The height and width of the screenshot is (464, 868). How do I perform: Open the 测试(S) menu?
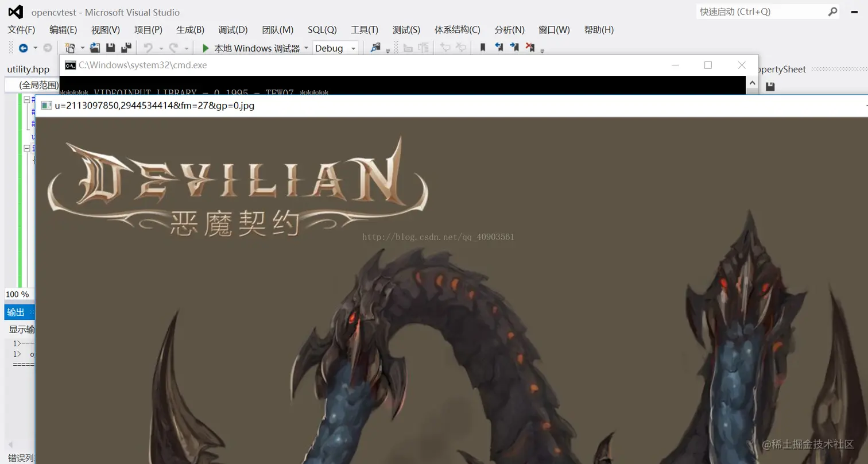(x=406, y=30)
